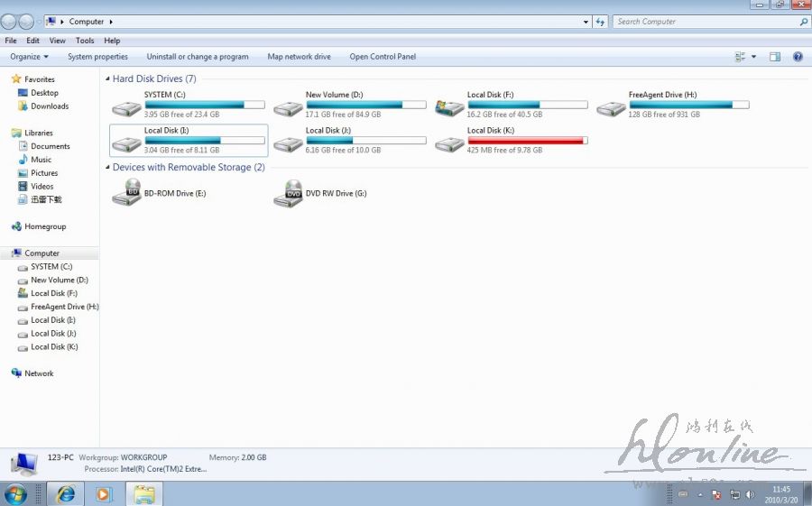
Task: Open the address bar history dropdown
Action: (586, 22)
